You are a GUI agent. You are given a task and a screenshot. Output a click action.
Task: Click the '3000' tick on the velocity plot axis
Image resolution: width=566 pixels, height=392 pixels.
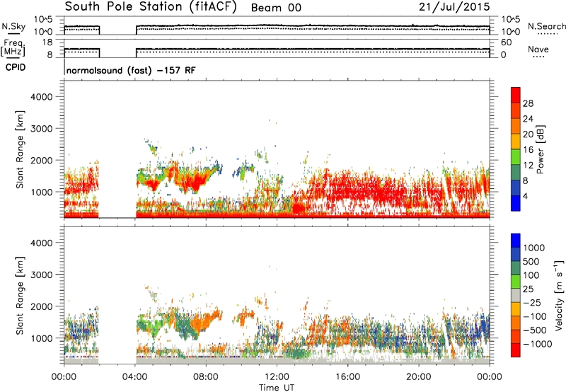[x=41, y=275]
